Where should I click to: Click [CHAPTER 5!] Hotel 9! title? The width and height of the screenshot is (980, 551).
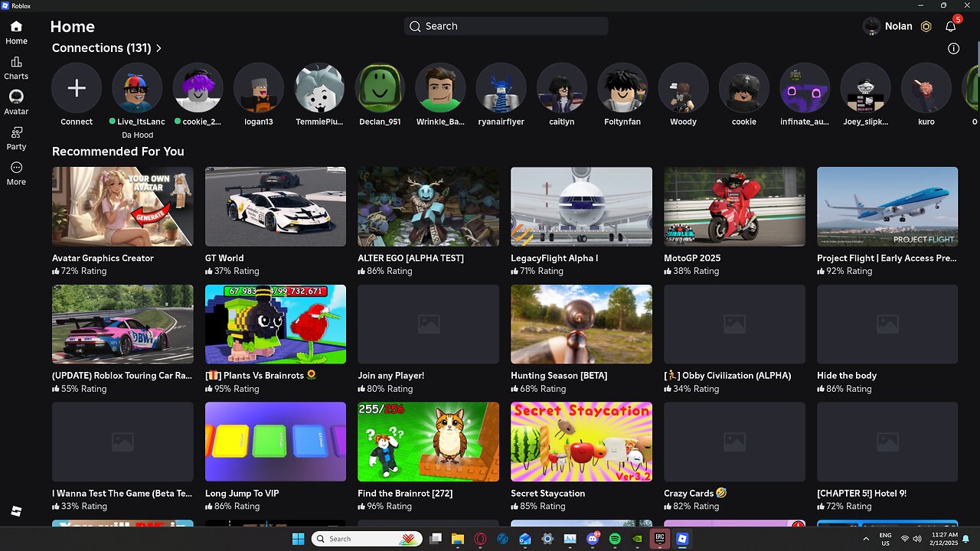pyautogui.click(x=861, y=494)
